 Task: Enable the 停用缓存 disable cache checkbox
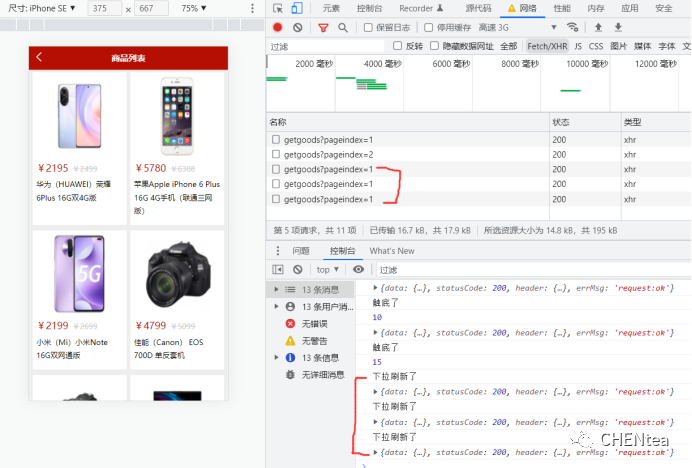point(428,27)
